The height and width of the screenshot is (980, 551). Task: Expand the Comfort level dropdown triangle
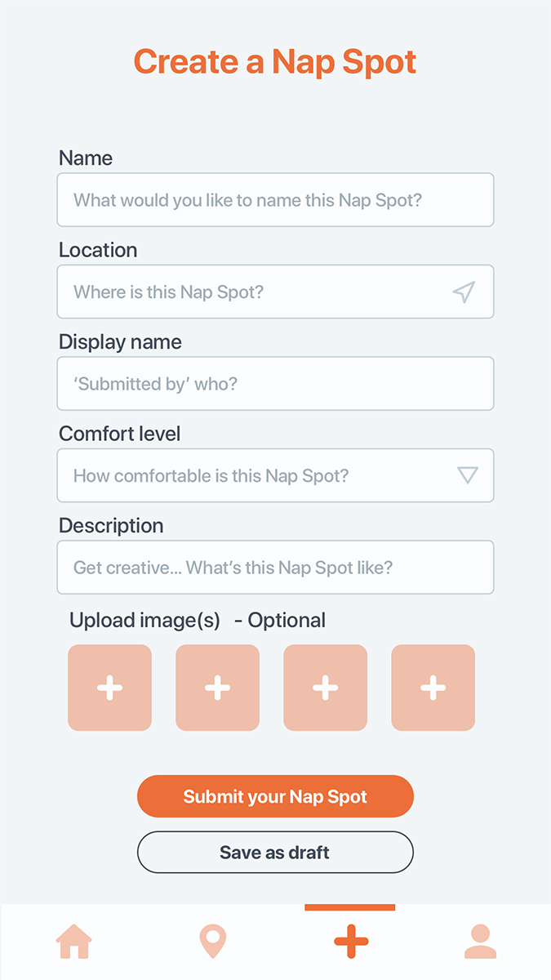[x=467, y=475]
